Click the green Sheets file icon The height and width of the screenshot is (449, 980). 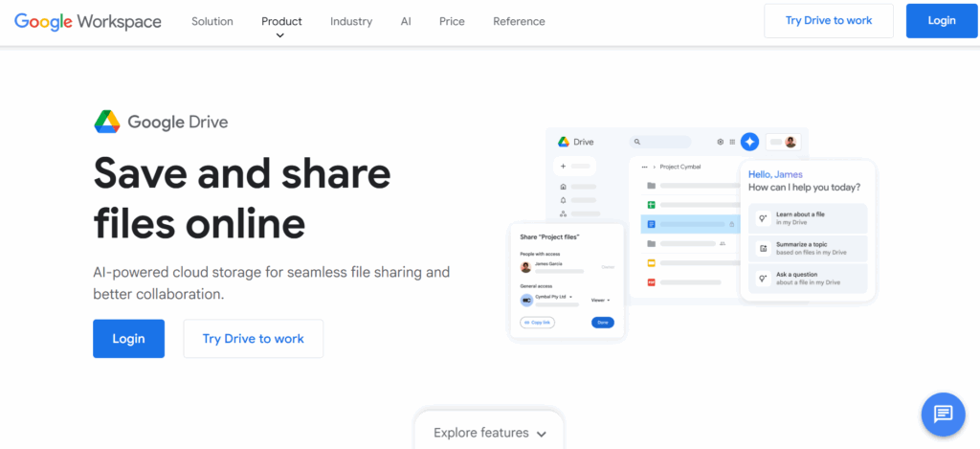click(x=651, y=205)
